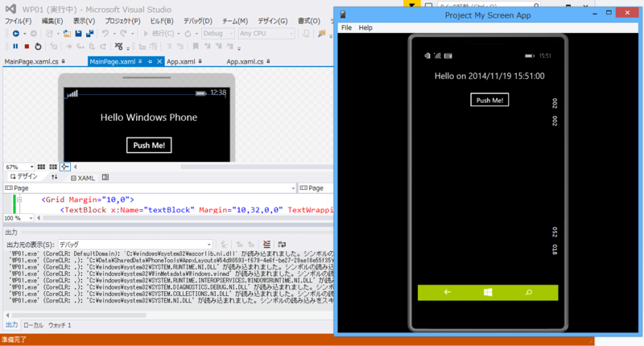Switch to App.xaml tab
The image size is (644, 346).
[180, 62]
